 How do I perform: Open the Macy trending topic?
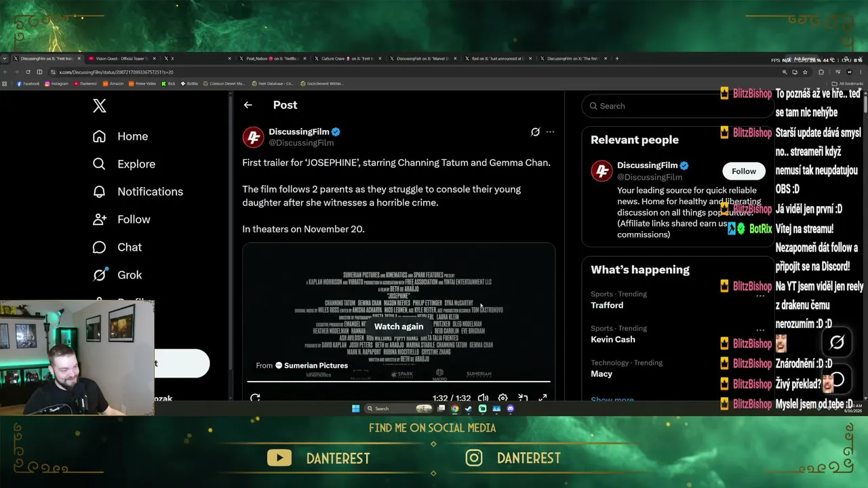[x=601, y=373]
